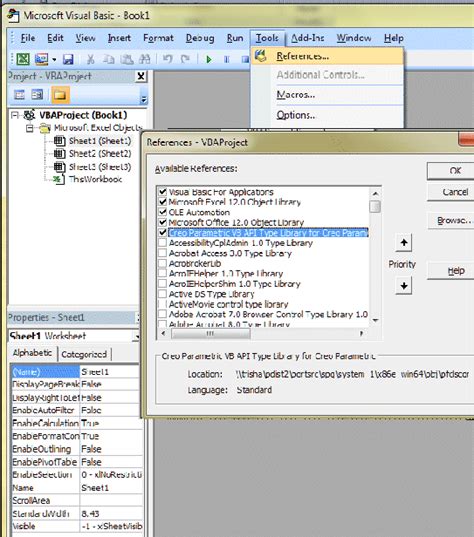Click the View Code icon in Project panel
This screenshot has width=474, height=537.
tap(20, 95)
